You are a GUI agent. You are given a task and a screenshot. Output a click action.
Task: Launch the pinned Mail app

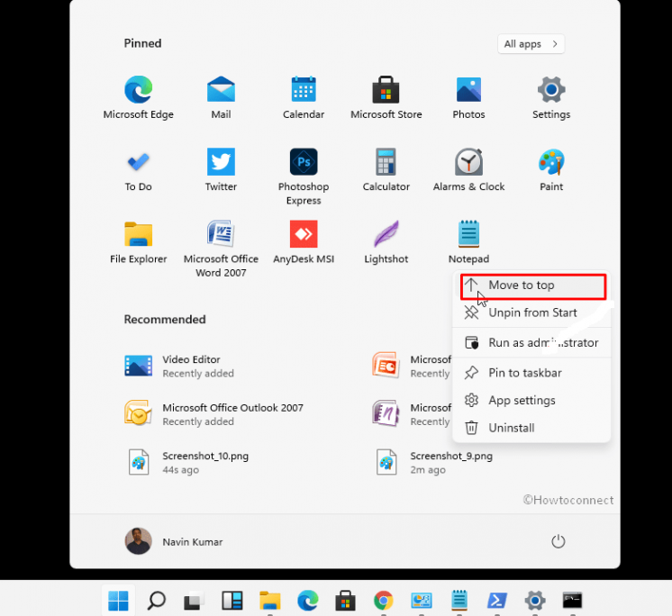point(221,97)
